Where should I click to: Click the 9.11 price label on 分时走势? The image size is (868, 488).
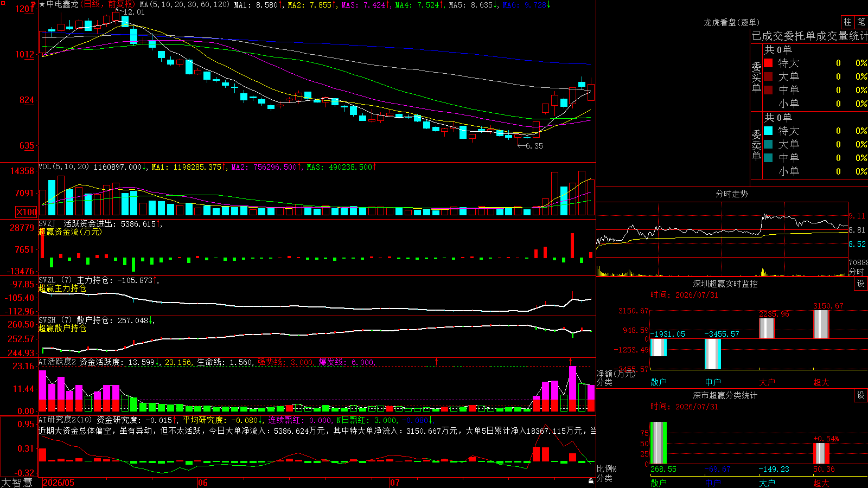857,216
